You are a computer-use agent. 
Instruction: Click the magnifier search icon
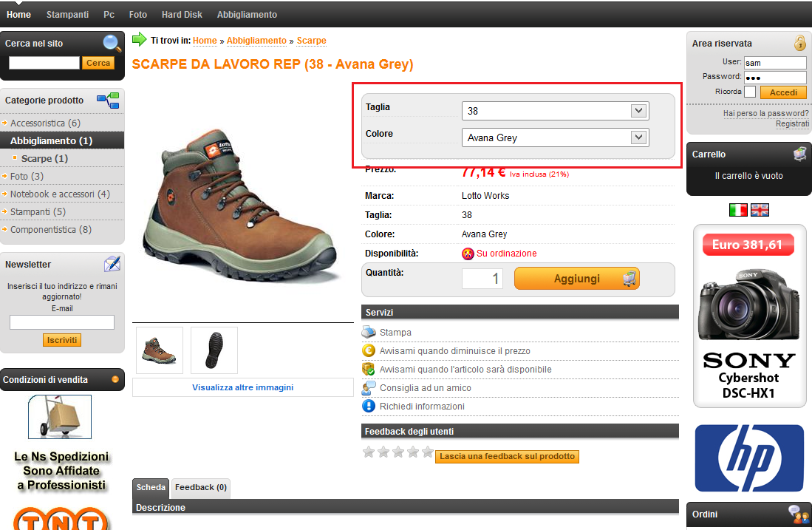click(x=112, y=43)
